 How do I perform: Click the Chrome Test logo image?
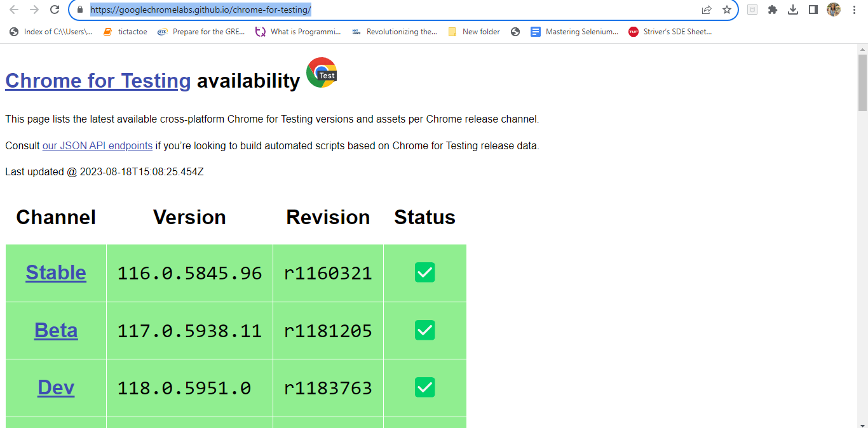click(322, 72)
